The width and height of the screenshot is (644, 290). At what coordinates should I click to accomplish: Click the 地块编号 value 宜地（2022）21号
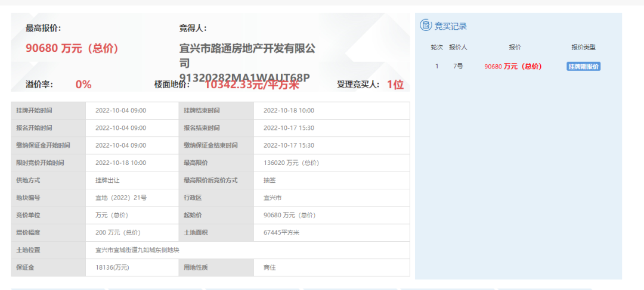(x=120, y=198)
